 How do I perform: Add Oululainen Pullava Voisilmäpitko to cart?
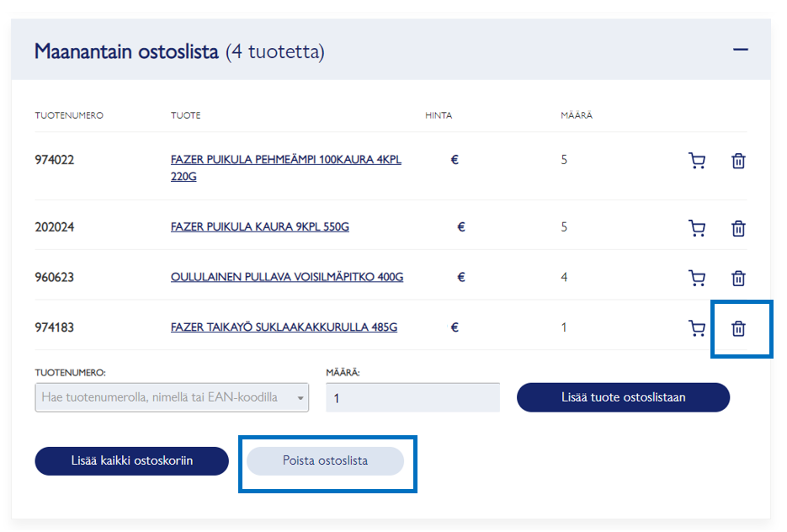(x=697, y=278)
